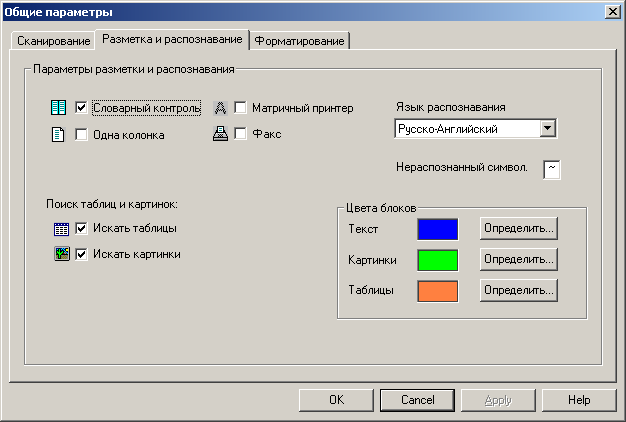This screenshot has width=626, height=422.
Task: Click the single column page icon
Action: (x=58, y=135)
